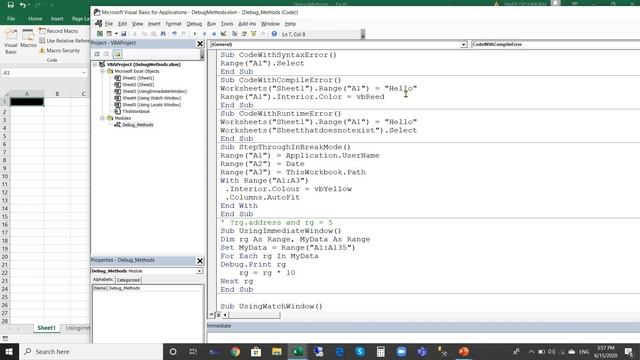This screenshot has height=360, width=640.
Task: Click the Undo arrow in VBA toolbar
Action: 174,34
